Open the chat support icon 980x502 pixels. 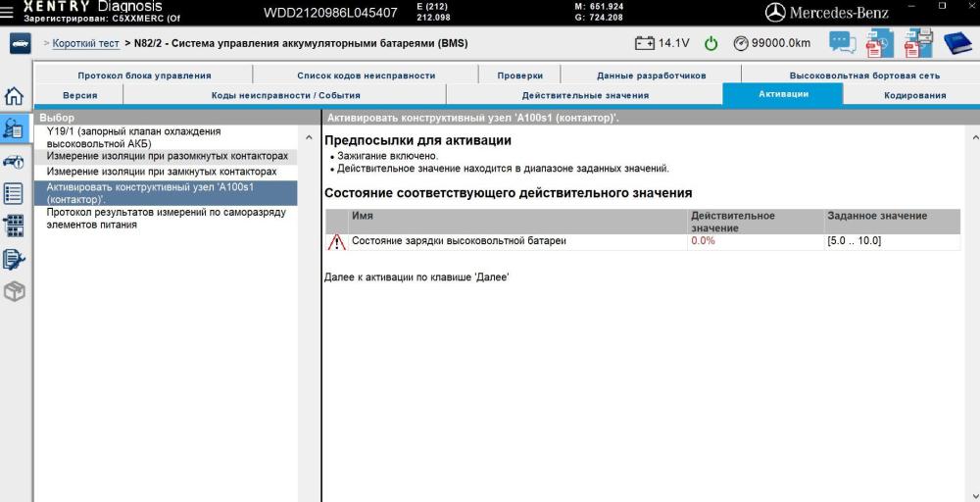point(843,42)
